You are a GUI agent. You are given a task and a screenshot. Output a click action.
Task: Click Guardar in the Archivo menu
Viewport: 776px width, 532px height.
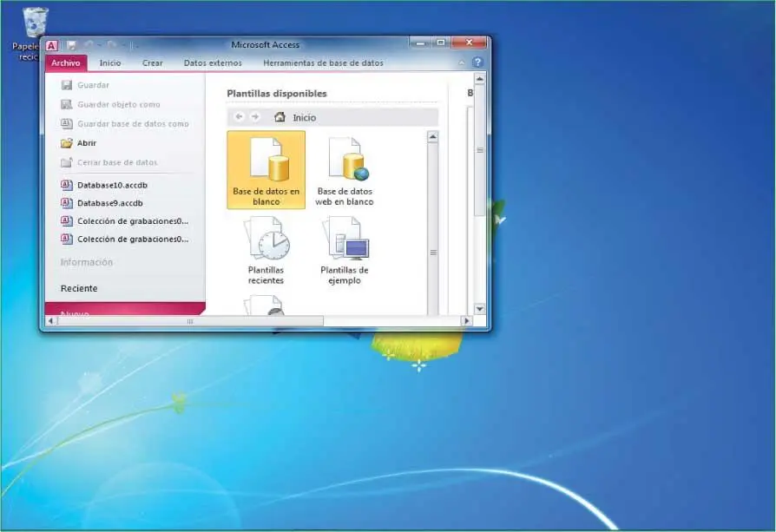(x=85, y=85)
